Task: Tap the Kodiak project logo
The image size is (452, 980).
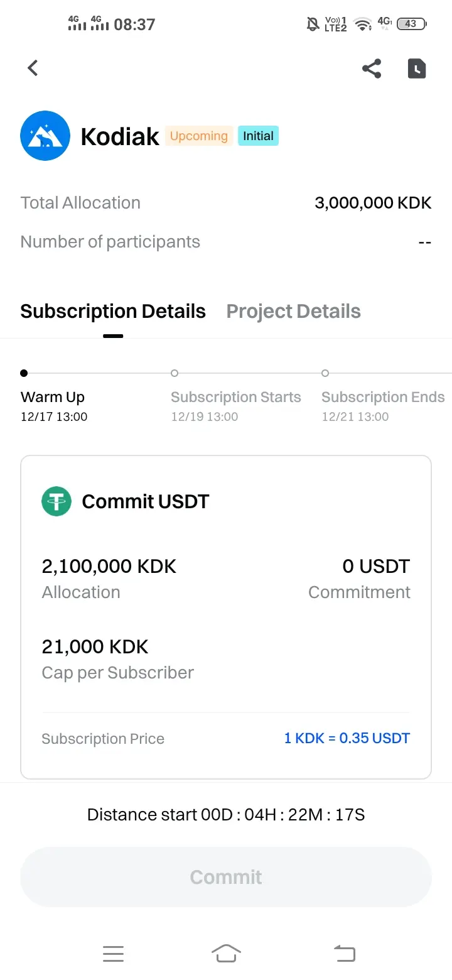Action: (45, 136)
